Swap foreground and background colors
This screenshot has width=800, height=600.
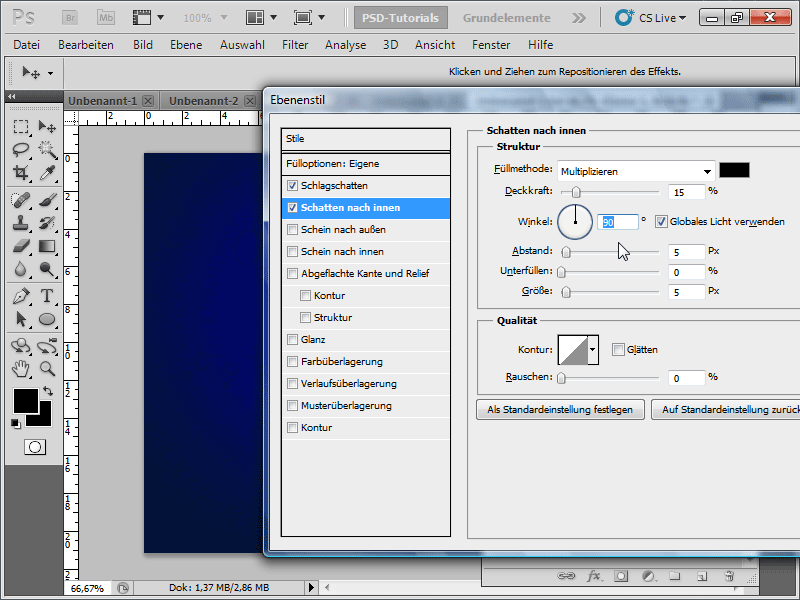(48, 391)
